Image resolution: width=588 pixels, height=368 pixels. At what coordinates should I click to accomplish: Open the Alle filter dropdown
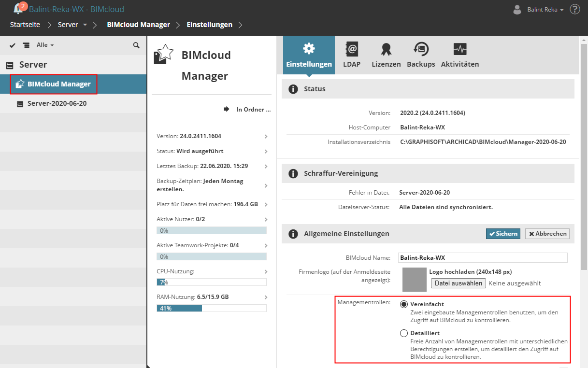[45, 45]
